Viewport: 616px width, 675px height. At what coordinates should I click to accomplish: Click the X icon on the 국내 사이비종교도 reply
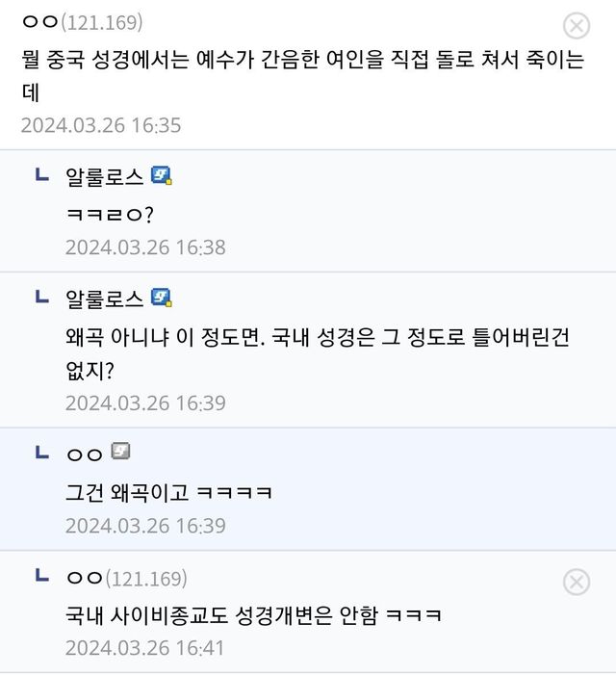click(576, 582)
